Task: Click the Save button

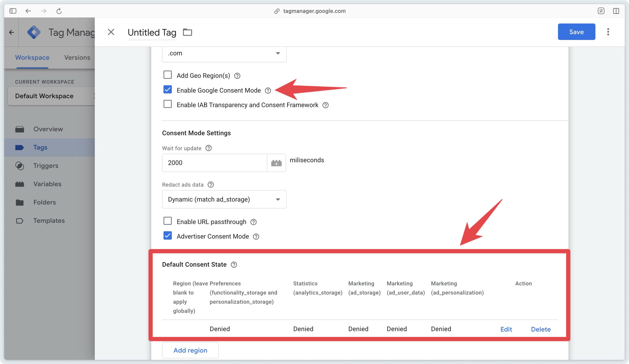Action: 576,32
